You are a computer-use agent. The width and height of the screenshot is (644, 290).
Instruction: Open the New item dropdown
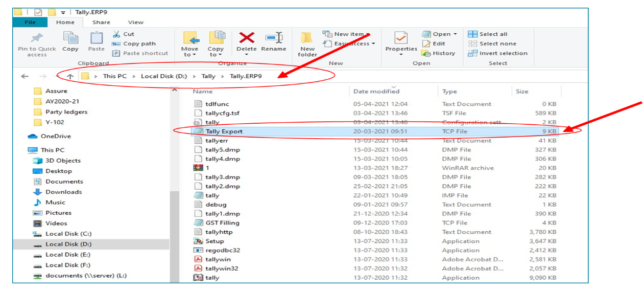347,34
